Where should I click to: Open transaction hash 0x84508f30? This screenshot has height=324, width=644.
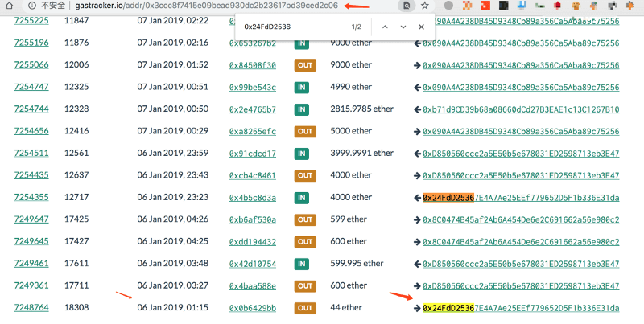[x=253, y=65]
